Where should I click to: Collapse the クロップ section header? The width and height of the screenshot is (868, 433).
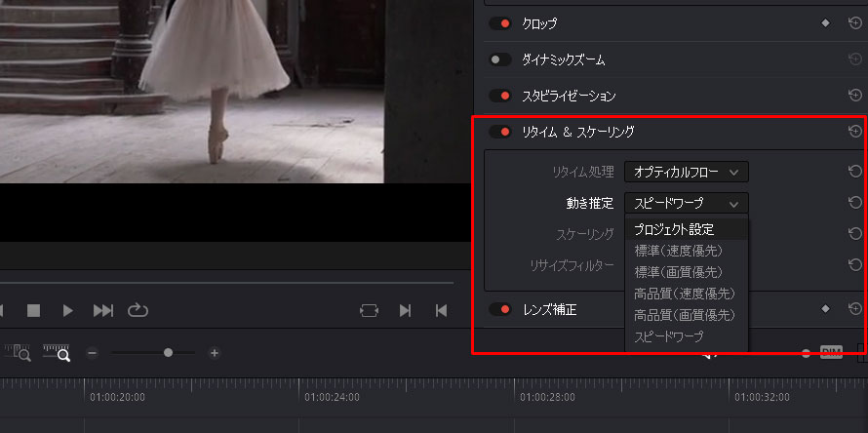click(x=539, y=23)
